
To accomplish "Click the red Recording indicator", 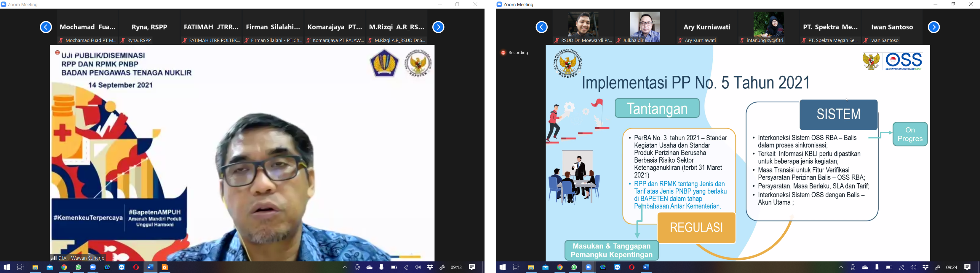I will [x=515, y=53].
